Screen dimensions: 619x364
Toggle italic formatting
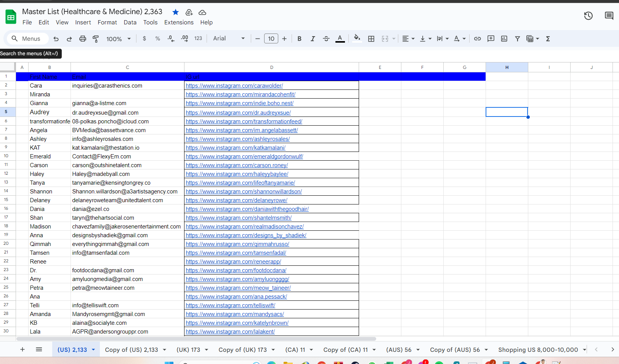pos(313,39)
